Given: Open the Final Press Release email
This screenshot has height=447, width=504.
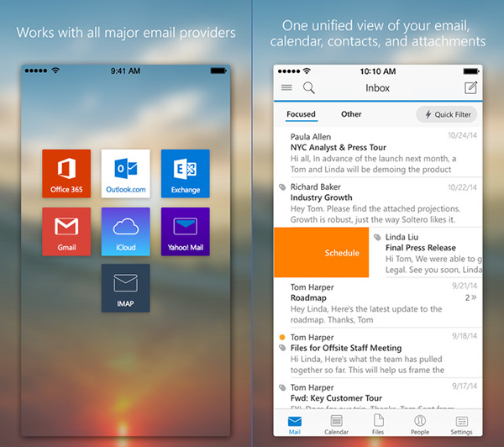Looking at the screenshot, I should (x=426, y=252).
